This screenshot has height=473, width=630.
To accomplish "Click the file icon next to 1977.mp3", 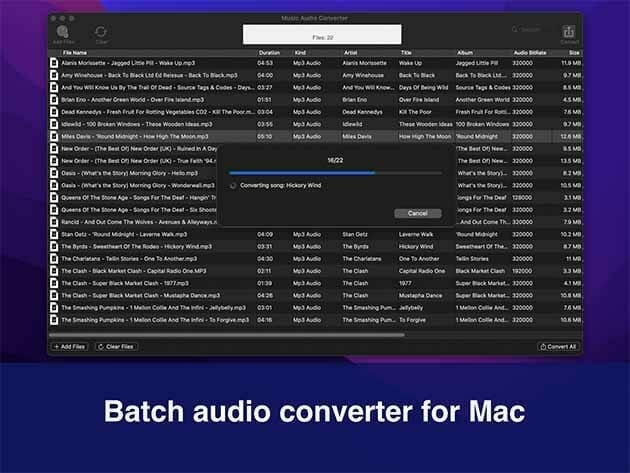I will click(55, 282).
